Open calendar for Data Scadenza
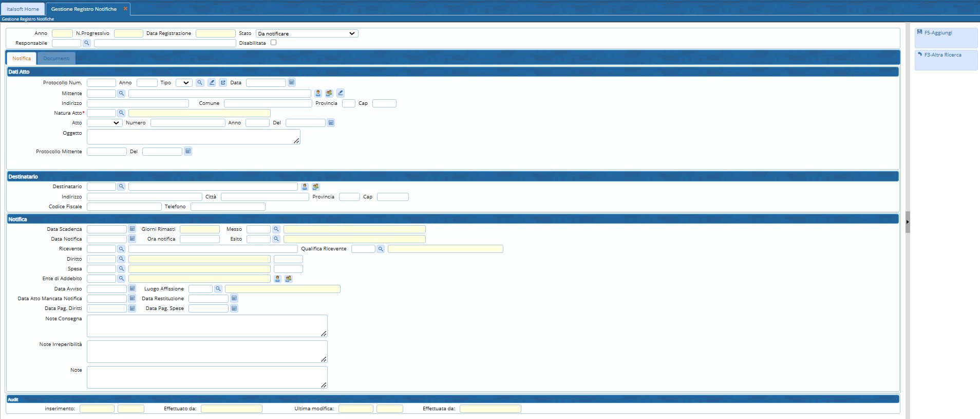The height and width of the screenshot is (419, 980). (x=132, y=229)
